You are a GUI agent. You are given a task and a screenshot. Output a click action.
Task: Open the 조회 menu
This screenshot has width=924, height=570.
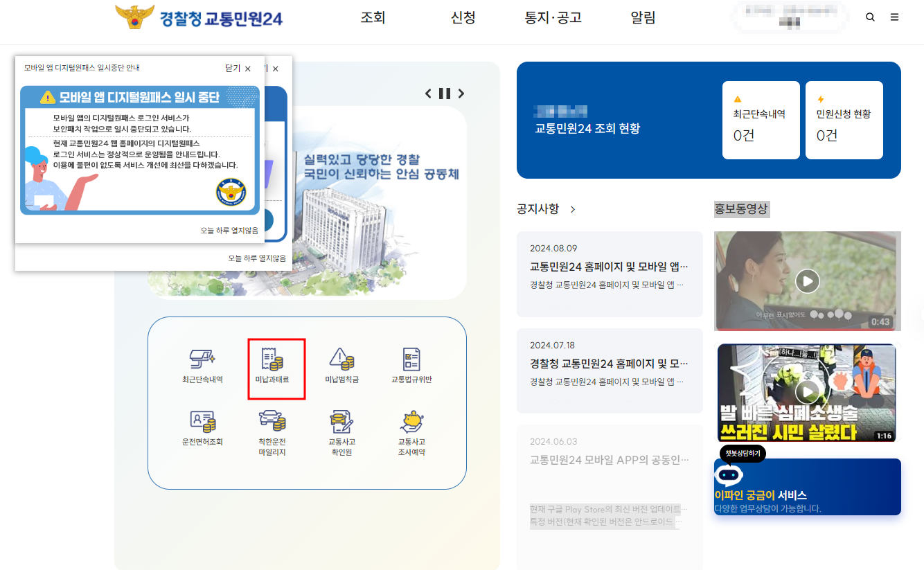[373, 18]
